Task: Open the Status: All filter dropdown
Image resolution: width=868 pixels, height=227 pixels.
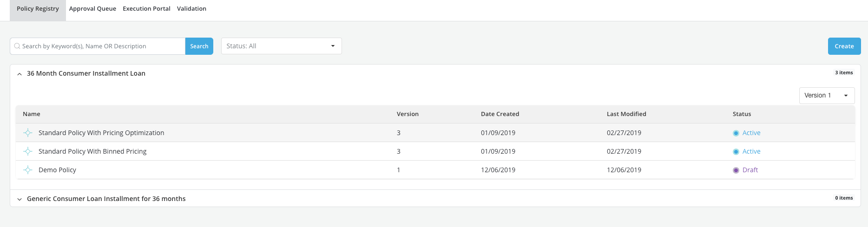Action: [x=281, y=46]
